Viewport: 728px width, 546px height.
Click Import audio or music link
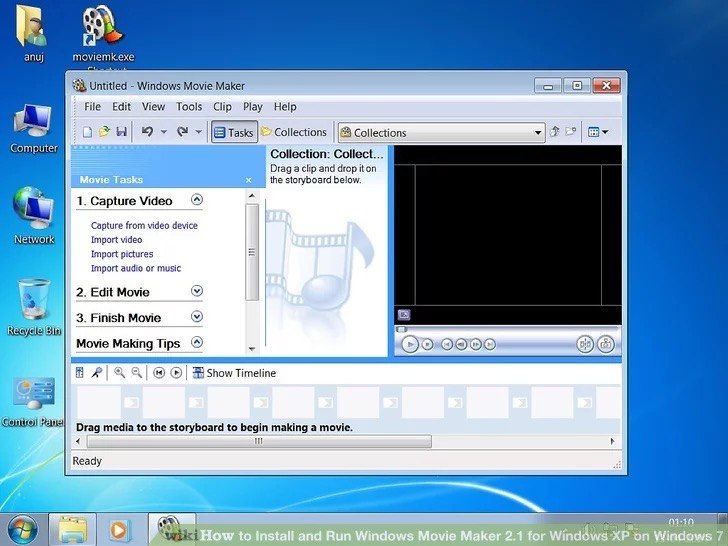(x=136, y=268)
